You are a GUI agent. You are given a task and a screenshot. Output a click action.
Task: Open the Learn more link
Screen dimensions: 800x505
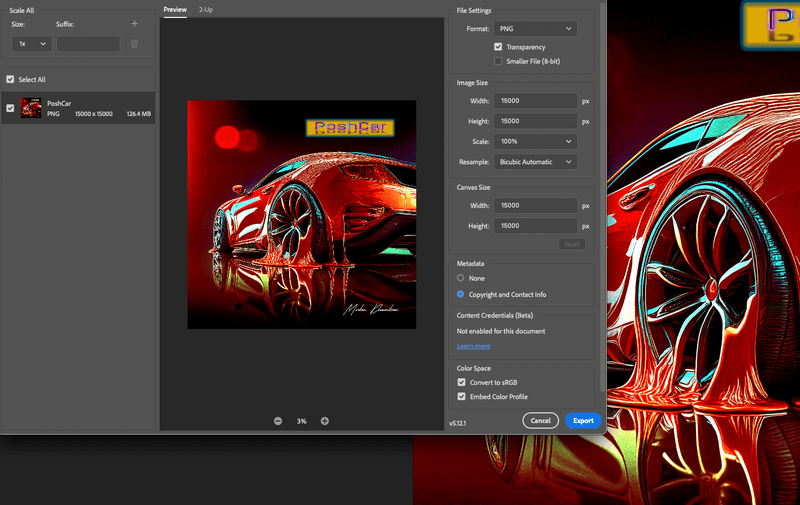(473, 346)
